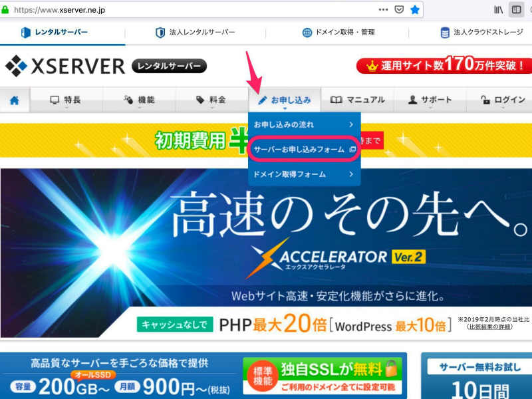Click the shield icon beside 法人レンタルサーバー
This screenshot has height=399, width=532.
(160, 33)
